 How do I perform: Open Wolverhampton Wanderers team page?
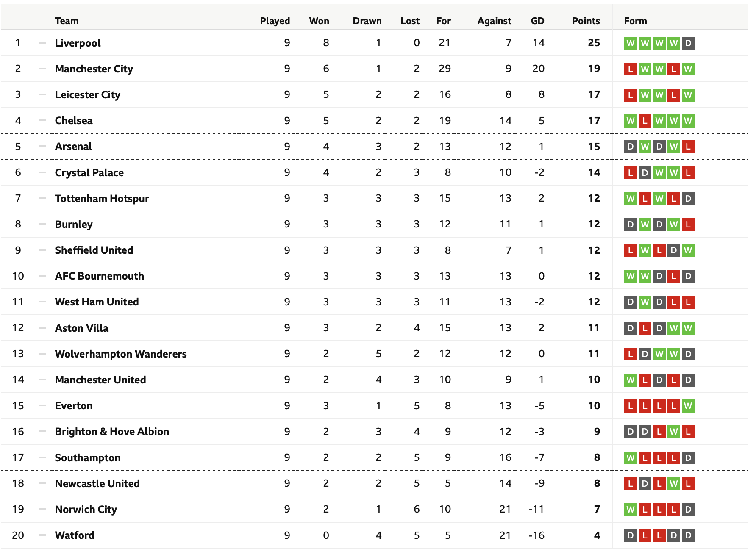121,354
